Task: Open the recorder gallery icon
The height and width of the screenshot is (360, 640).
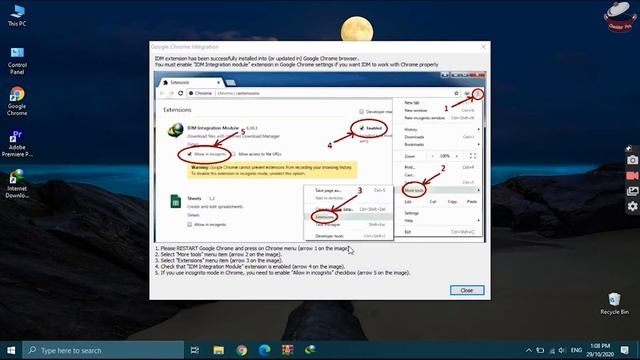Action: [x=632, y=191]
